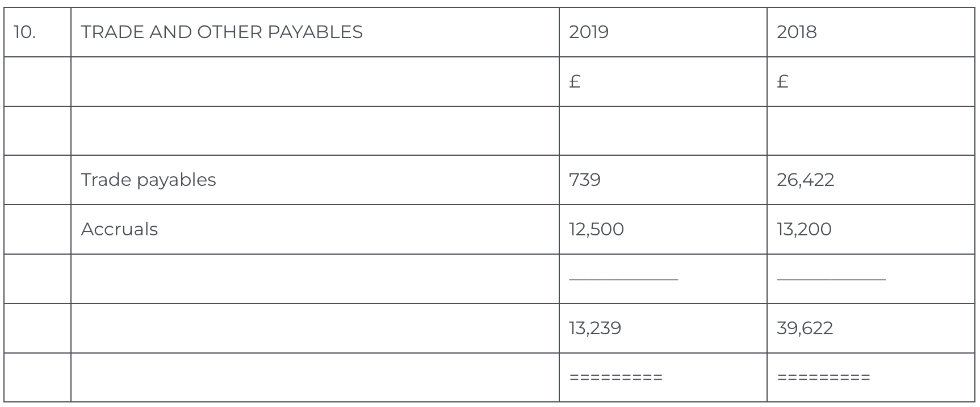
Task: Click the single subtotal line under 13,200
Action: pos(831,279)
